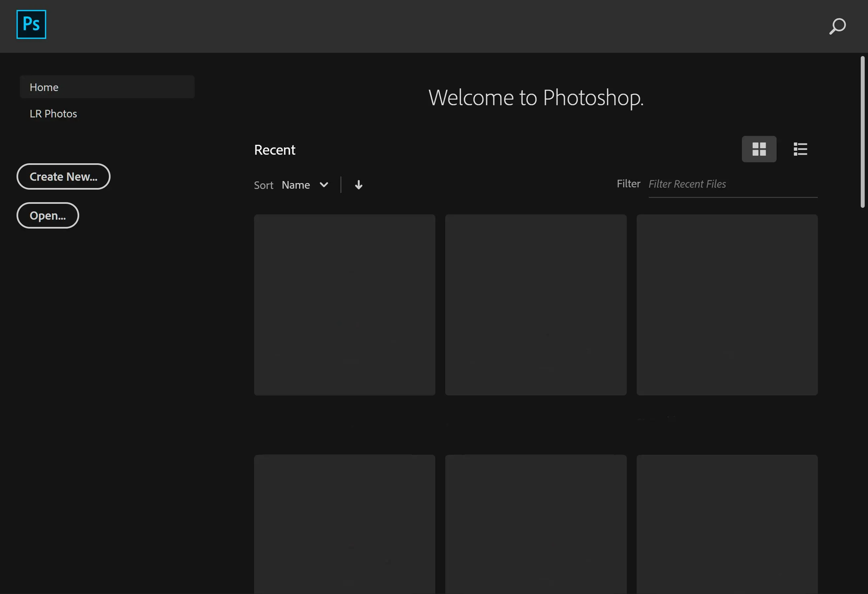This screenshot has width=868, height=594.
Task: Open the second recent file thumbnail
Action: [x=536, y=304]
